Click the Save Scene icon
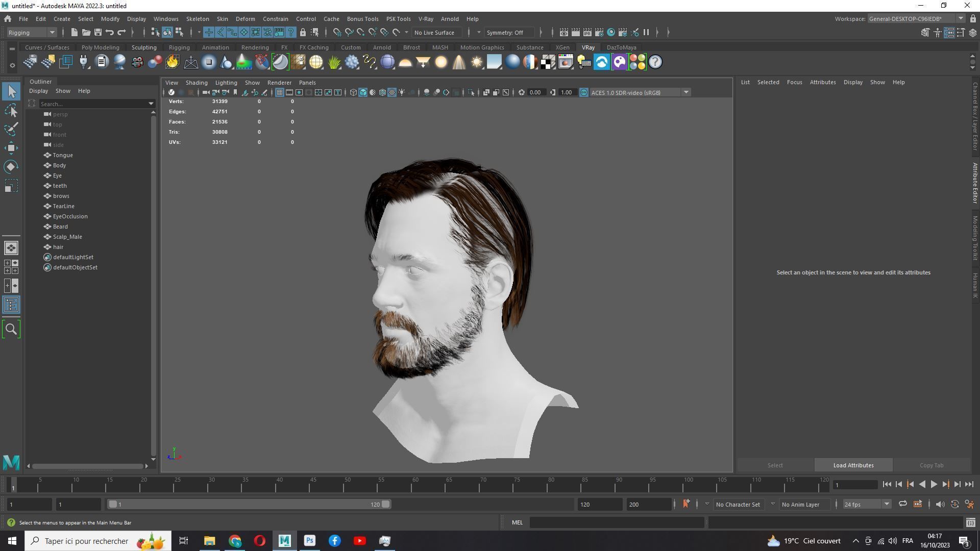The image size is (980, 551). click(x=97, y=33)
